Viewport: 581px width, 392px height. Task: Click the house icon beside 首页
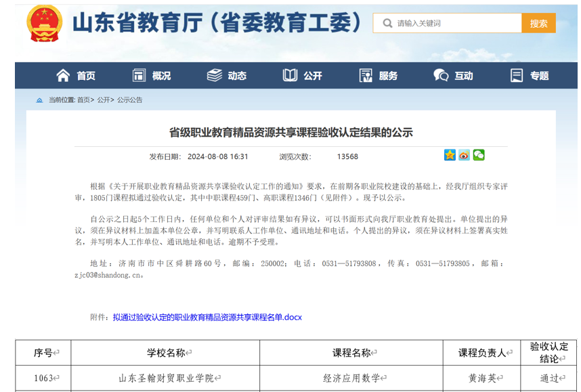coord(63,76)
